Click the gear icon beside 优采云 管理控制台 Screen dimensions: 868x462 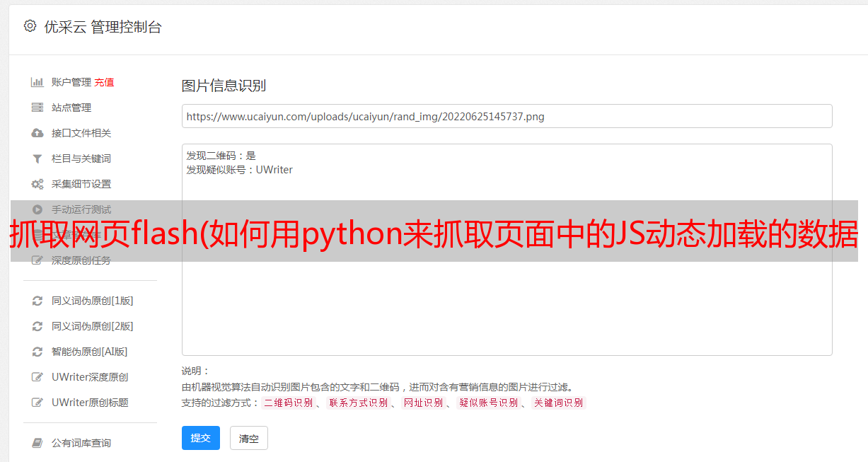point(30,26)
